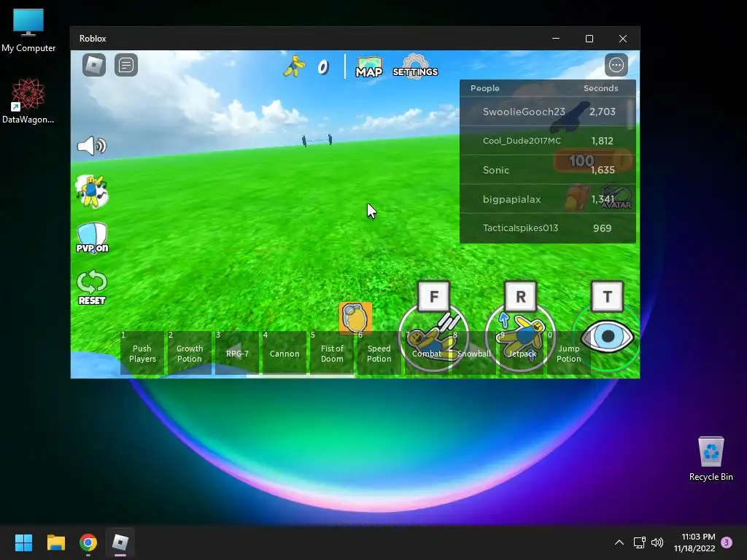Select Fist of Doom in slot 5

pyautogui.click(x=332, y=354)
